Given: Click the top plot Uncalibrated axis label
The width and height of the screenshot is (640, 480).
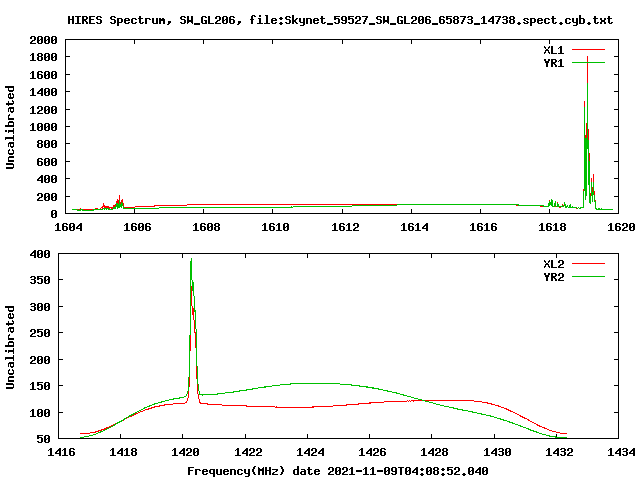Looking at the screenshot, I should (x=10, y=127).
